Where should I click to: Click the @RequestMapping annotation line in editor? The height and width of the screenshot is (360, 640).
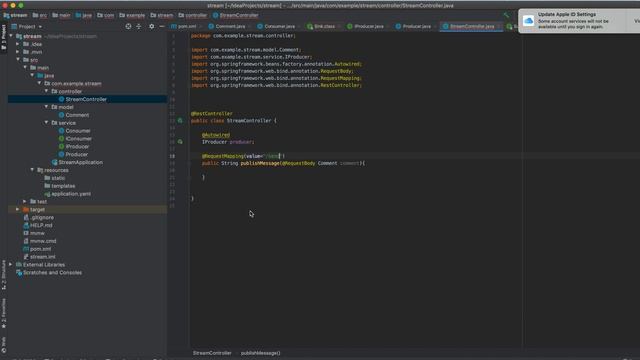(243, 156)
